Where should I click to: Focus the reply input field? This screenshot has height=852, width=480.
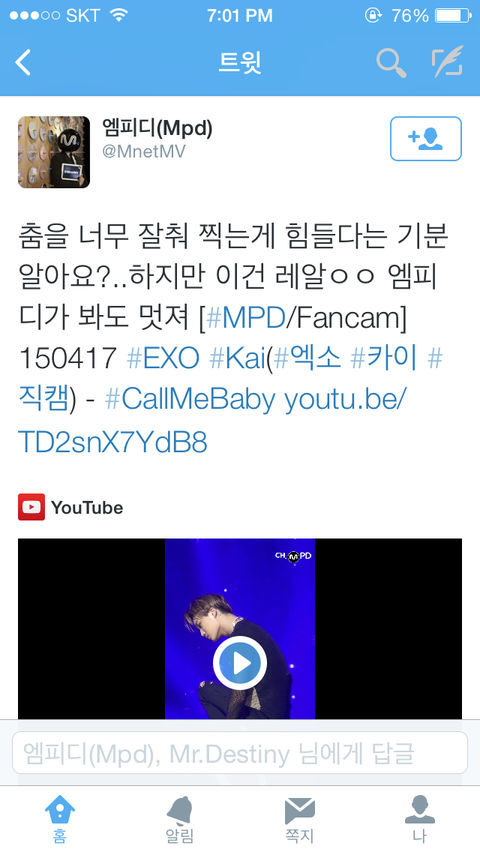coord(240,753)
